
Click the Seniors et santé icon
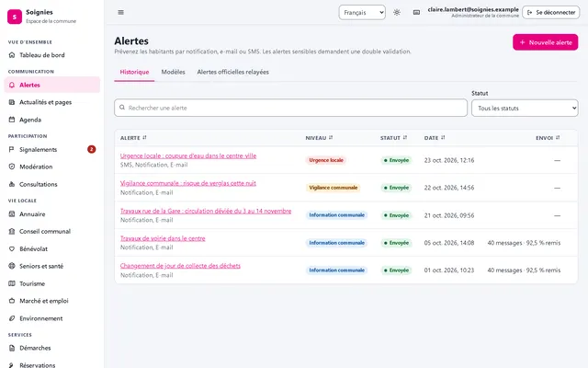coord(12,266)
